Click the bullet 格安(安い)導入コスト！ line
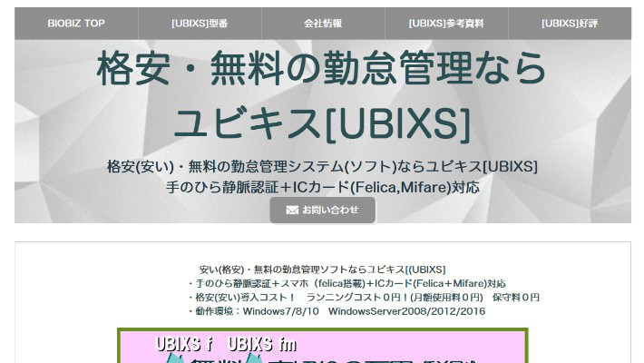Screen dimensions: 644x363 [x=364, y=298]
